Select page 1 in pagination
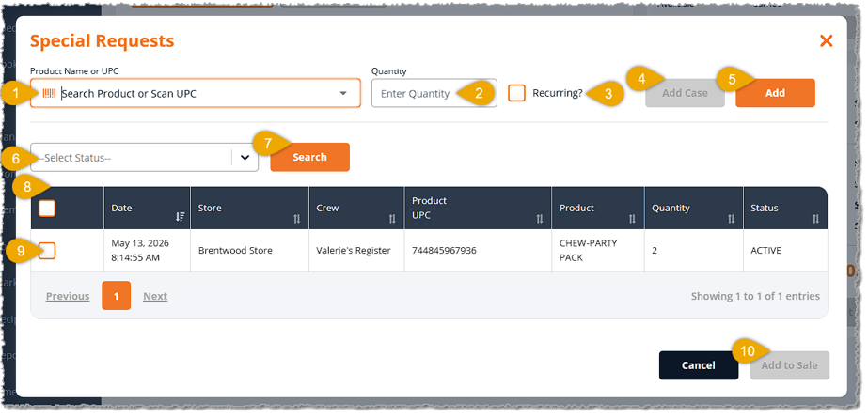The width and height of the screenshot is (868, 418). pyautogui.click(x=117, y=296)
